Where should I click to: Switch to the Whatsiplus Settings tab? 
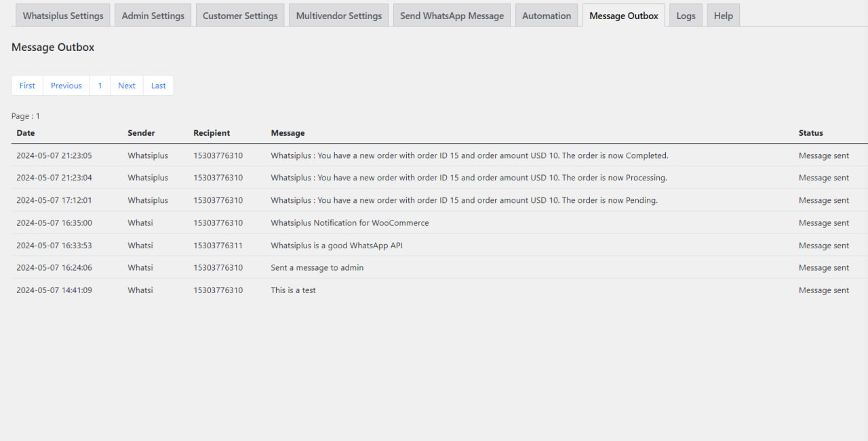[62, 15]
